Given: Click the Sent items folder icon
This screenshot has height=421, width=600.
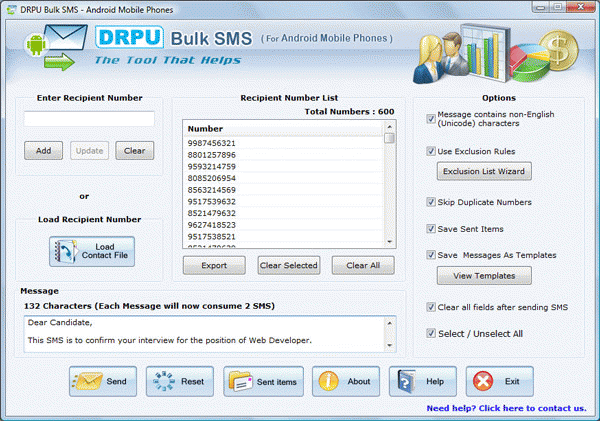Looking at the screenshot, I should coord(240,381).
